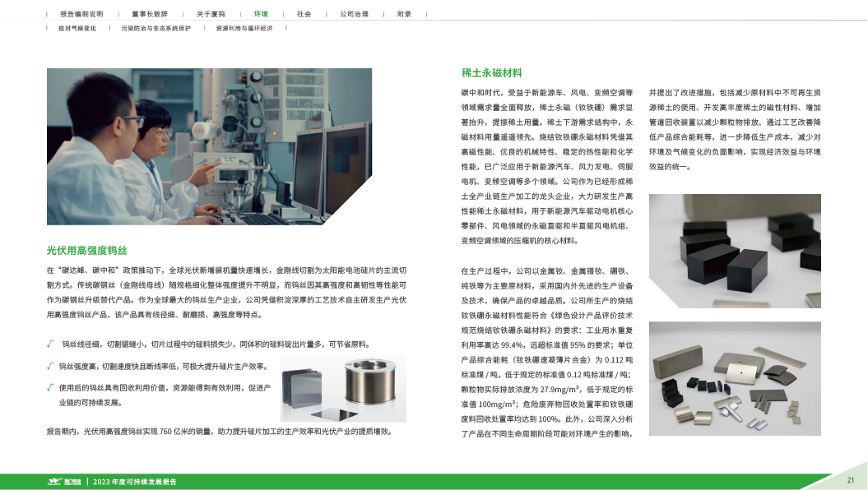Click the first green checkmark bullet icon
The image size is (868, 490).
(x=51, y=344)
